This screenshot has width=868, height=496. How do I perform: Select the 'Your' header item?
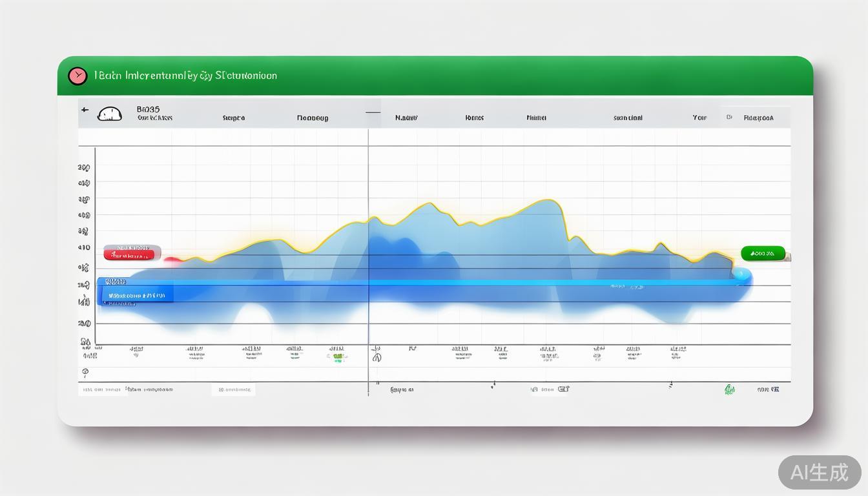(699, 118)
